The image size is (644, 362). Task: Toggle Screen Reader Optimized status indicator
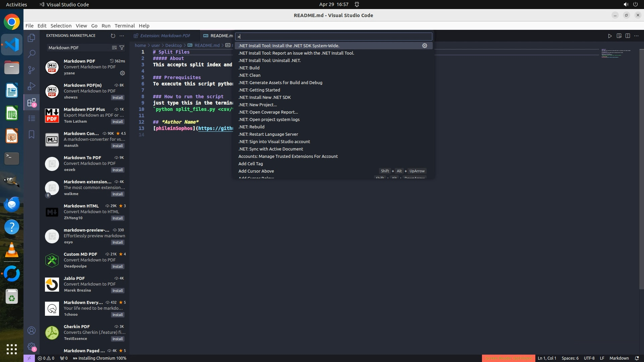[508, 358]
